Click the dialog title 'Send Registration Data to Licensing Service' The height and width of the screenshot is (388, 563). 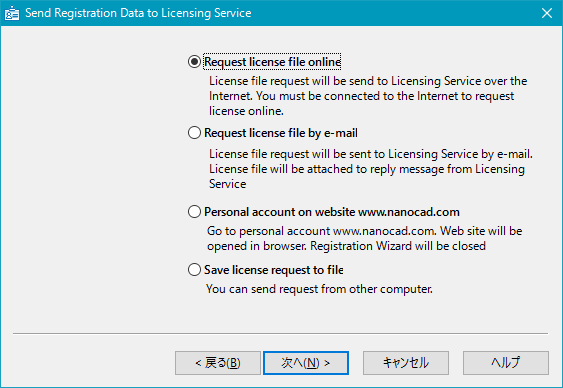[138, 13]
